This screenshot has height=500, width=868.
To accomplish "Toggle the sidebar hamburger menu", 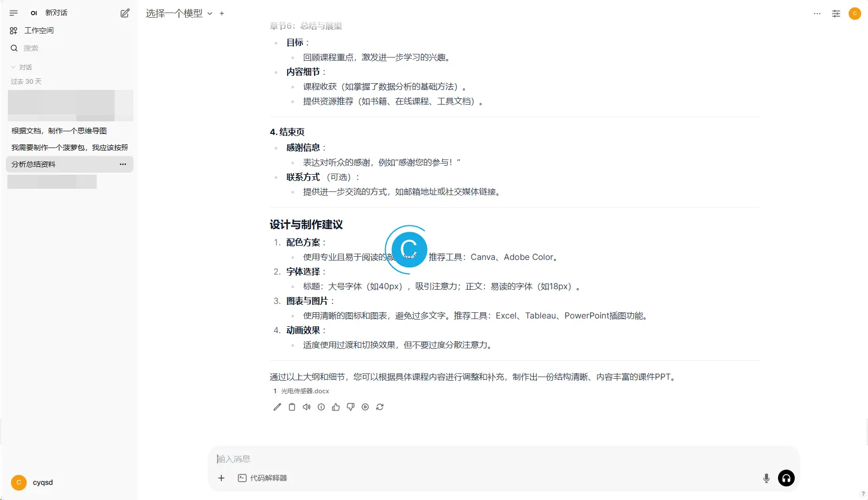I will click(14, 13).
